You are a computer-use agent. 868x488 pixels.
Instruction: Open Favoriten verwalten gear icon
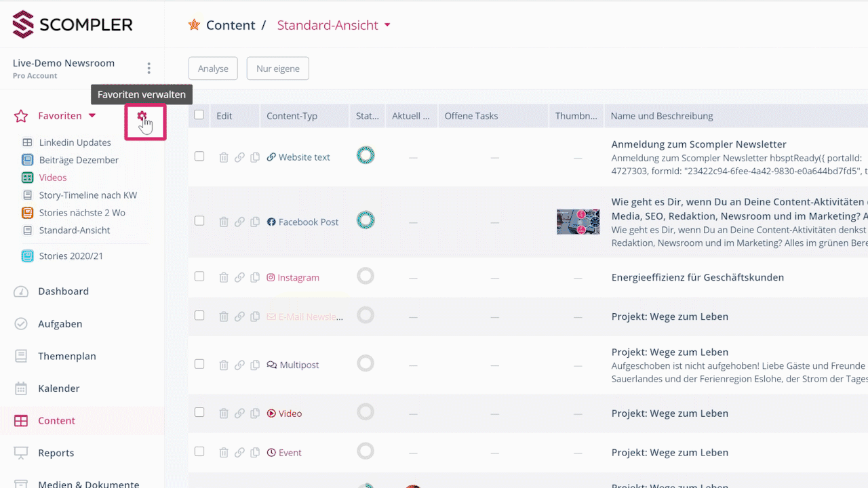142,117
